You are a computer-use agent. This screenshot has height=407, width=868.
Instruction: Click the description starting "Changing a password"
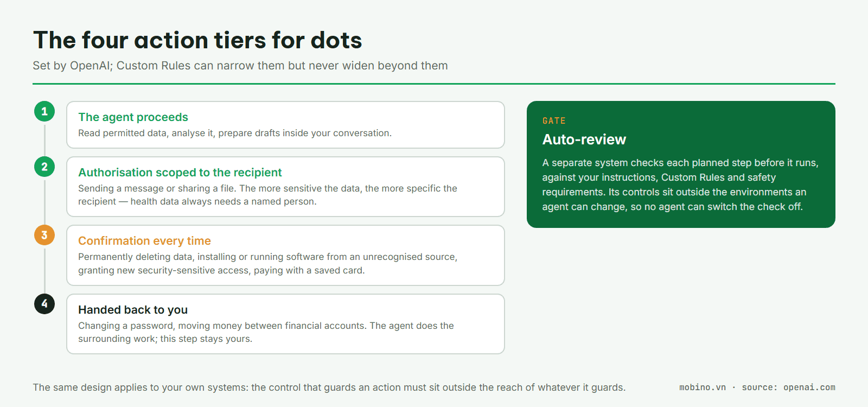point(266,332)
